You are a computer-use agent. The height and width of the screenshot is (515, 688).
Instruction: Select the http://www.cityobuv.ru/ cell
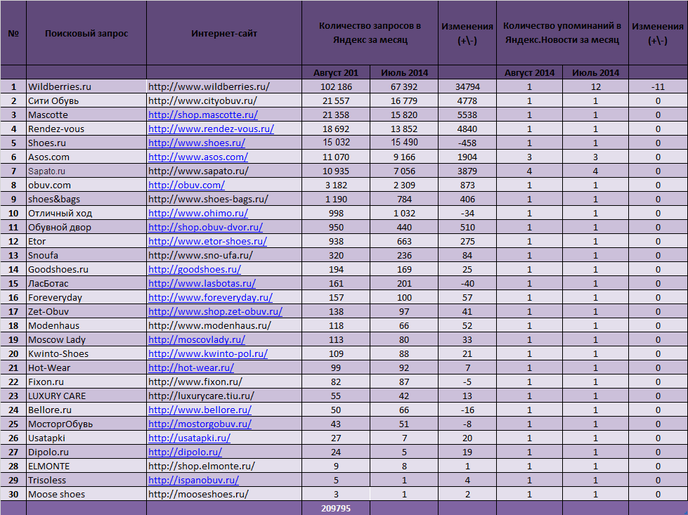tap(224, 101)
